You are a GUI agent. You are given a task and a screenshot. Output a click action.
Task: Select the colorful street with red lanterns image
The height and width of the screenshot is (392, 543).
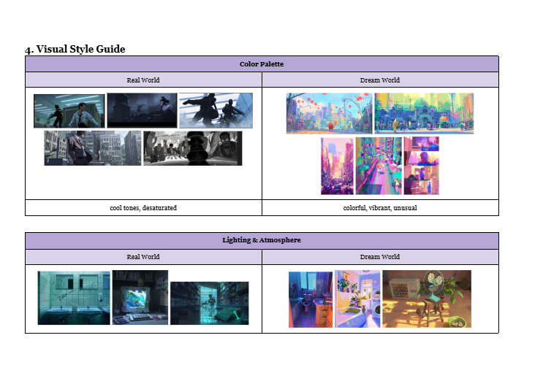pyautogui.click(x=330, y=113)
